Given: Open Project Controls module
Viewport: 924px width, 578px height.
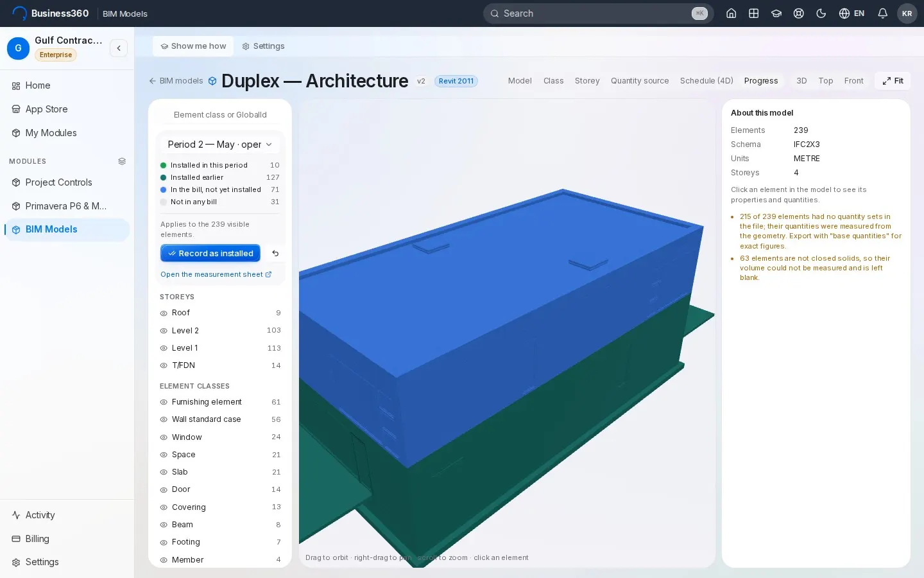Looking at the screenshot, I should (x=67, y=182).
